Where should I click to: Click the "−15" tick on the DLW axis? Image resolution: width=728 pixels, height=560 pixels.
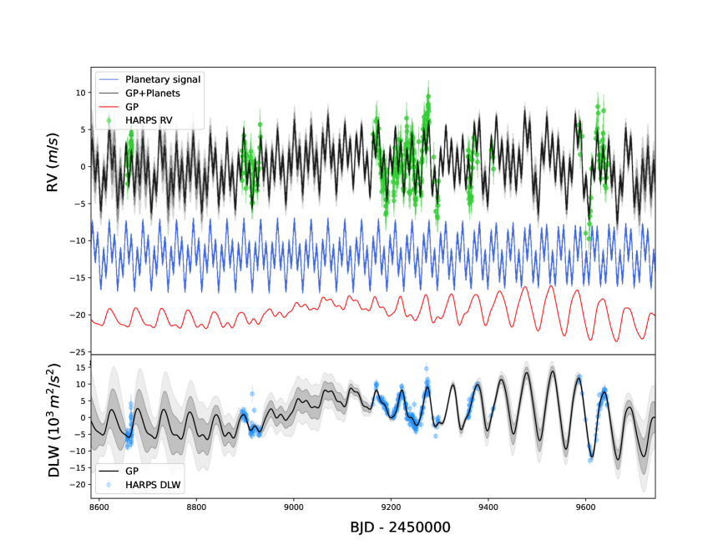[78, 468]
